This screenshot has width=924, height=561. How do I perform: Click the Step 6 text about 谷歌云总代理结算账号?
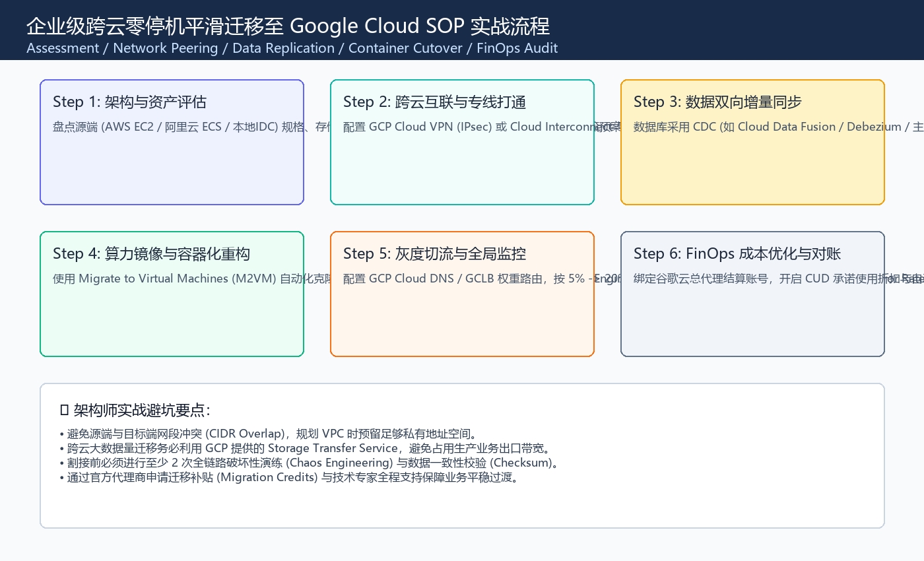click(779, 279)
